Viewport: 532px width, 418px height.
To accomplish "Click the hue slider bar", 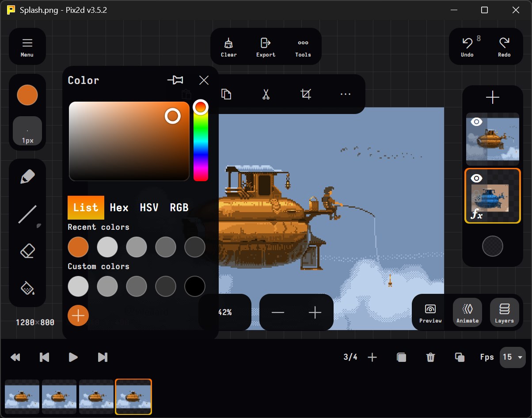I will (x=201, y=141).
